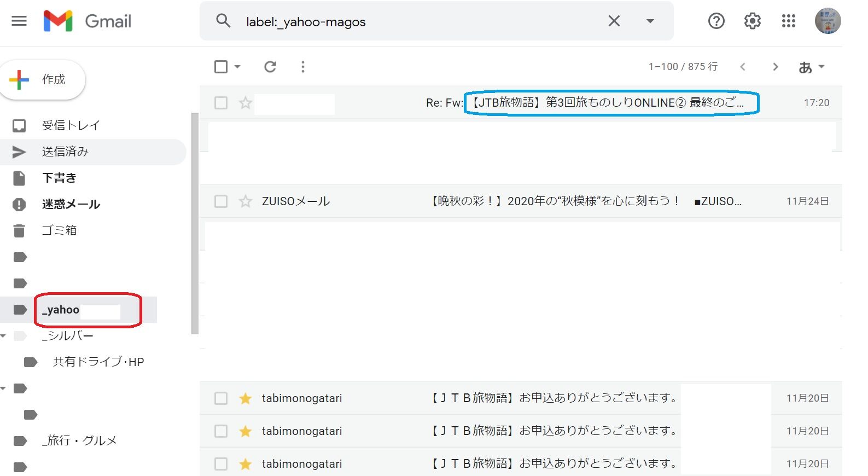The image size is (868, 476).
Task: Click the search magnifier icon
Action: point(223,21)
